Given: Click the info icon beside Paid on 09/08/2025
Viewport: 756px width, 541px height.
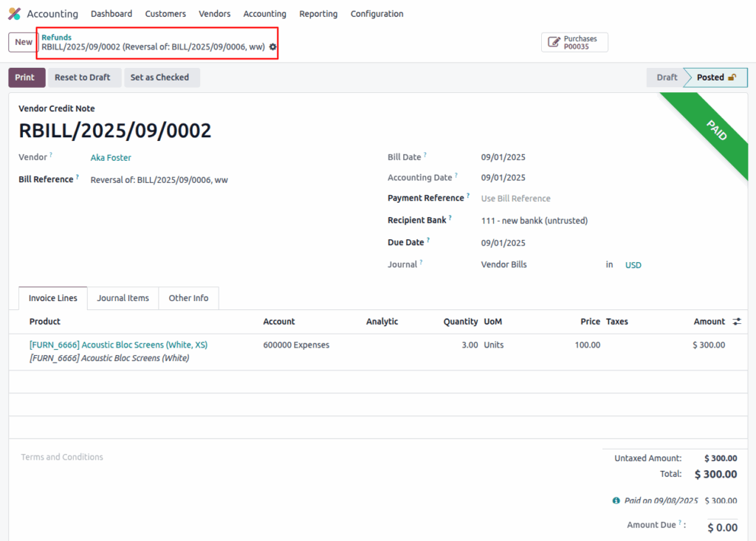Looking at the screenshot, I should pos(616,500).
